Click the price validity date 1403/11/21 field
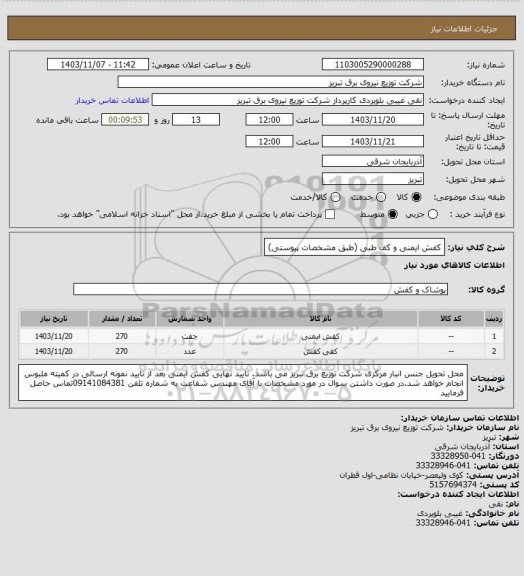 tap(373, 141)
